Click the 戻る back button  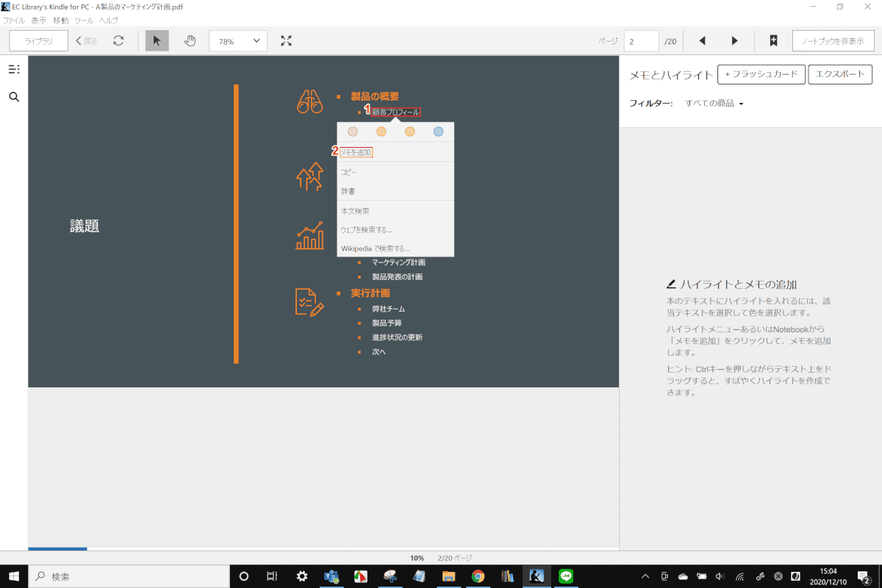[x=87, y=41]
